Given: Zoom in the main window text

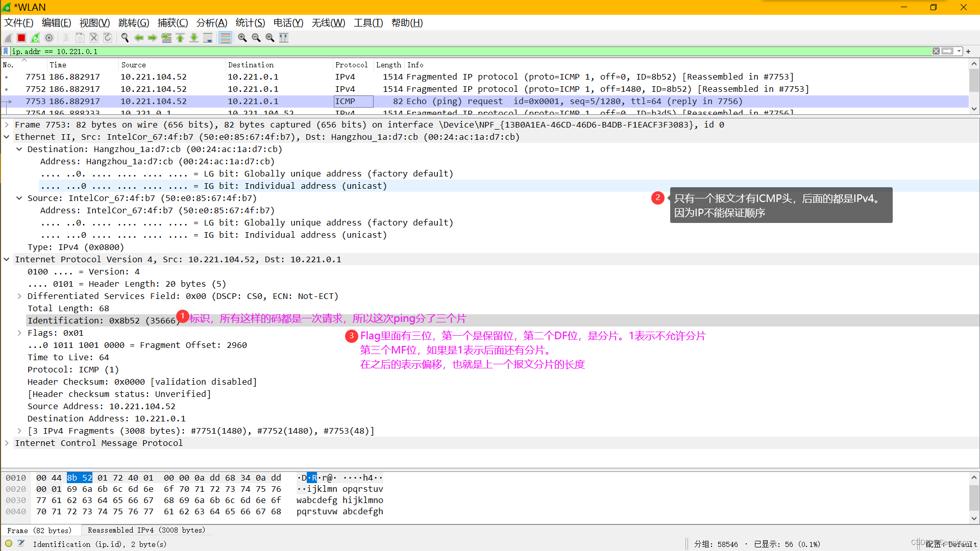Looking at the screenshot, I should (242, 38).
